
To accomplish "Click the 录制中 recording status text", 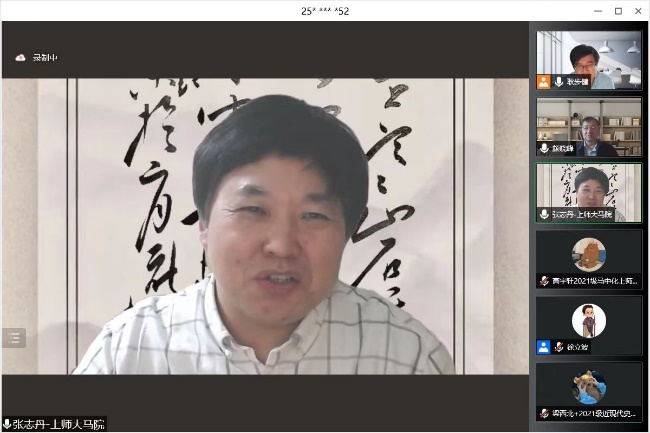I will (45, 58).
